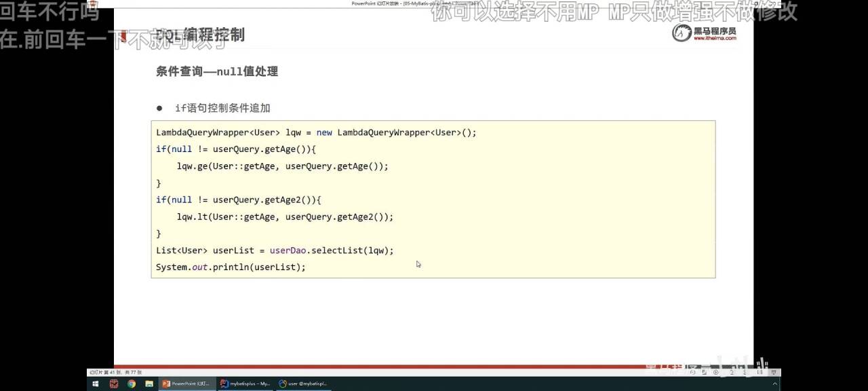Click the PowerPoint window title bar text
868x391 pixels.
tap(415, 3)
